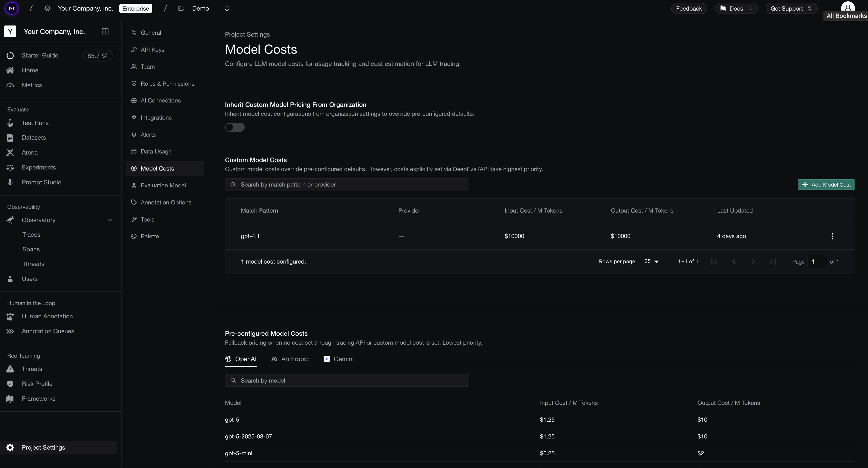The height and width of the screenshot is (468, 868).
Task: Click the Annotation Queues arrows icon
Action: (10, 331)
